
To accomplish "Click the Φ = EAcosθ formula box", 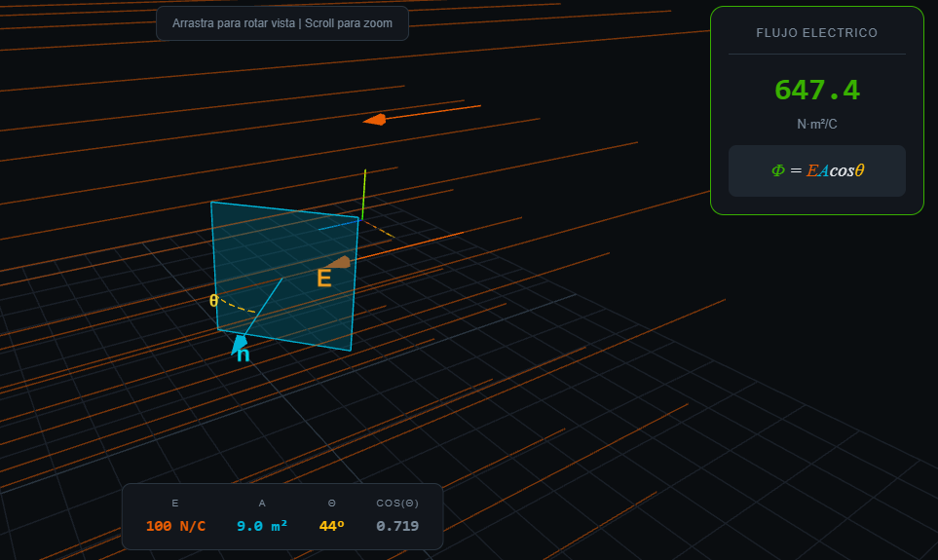I will tap(816, 170).
